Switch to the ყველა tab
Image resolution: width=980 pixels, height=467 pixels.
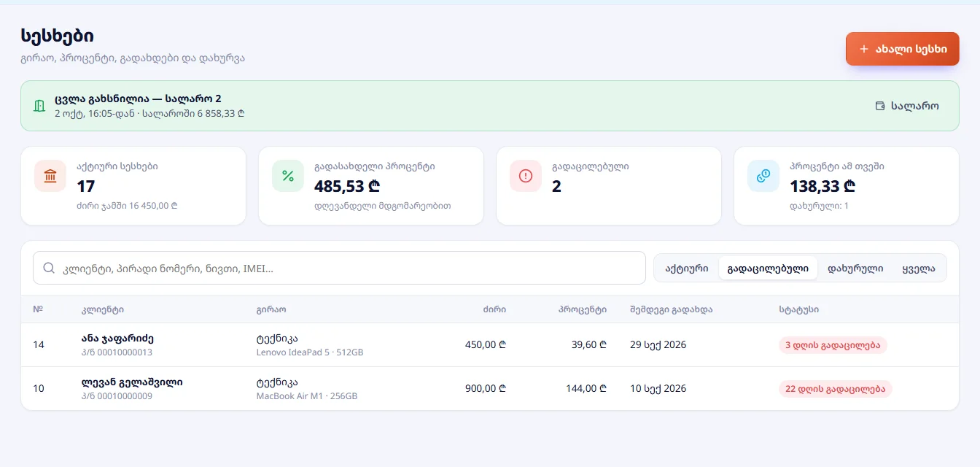click(919, 268)
